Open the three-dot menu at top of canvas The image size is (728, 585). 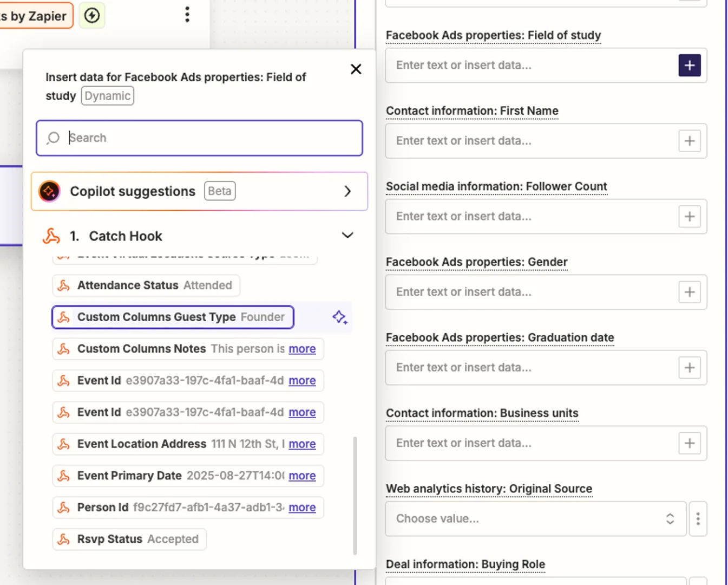187,14
